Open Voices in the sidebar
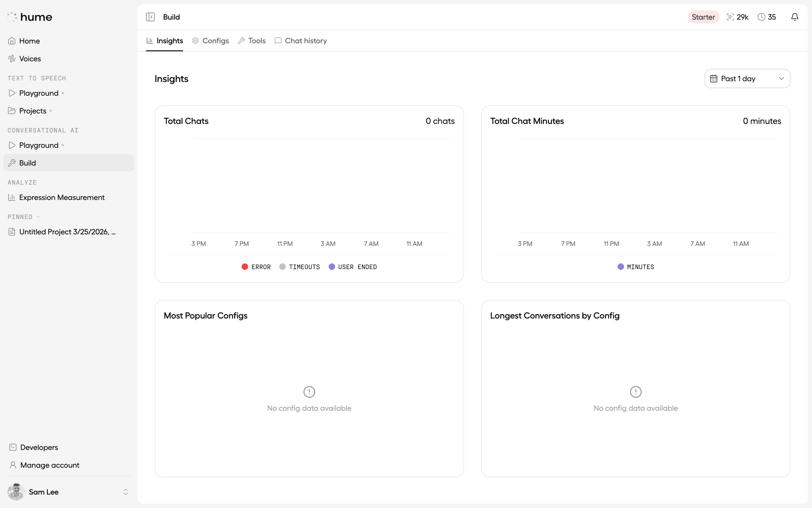Viewport: 812px width, 508px height. (69, 59)
